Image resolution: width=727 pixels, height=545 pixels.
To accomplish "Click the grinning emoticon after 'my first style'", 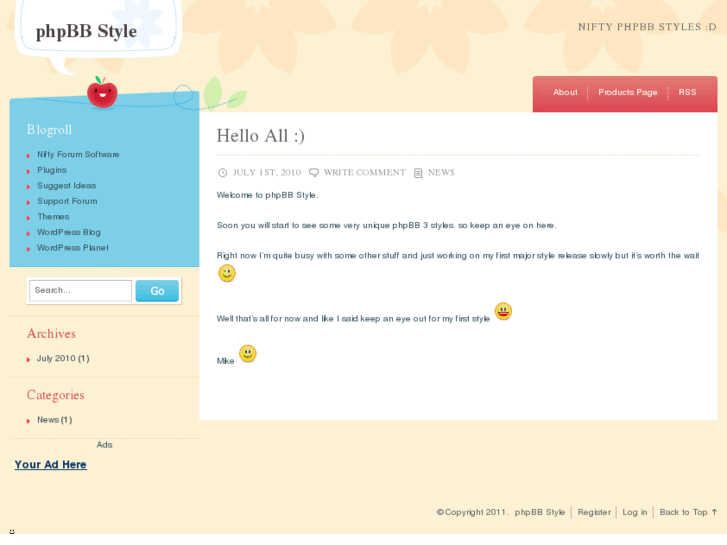I will [x=503, y=311].
